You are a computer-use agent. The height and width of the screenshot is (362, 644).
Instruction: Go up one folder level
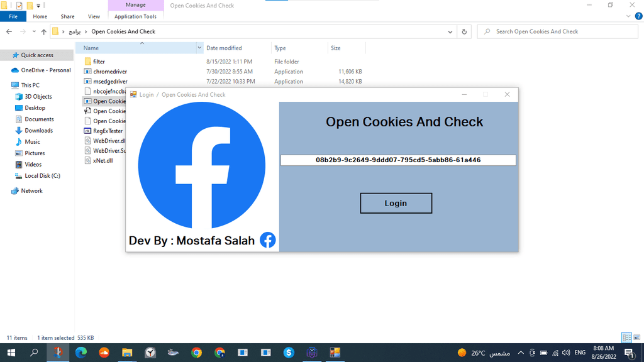[x=43, y=31]
